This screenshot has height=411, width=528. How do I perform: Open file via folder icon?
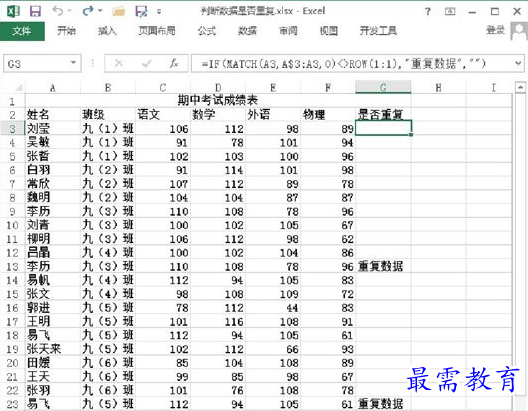[118, 11]
